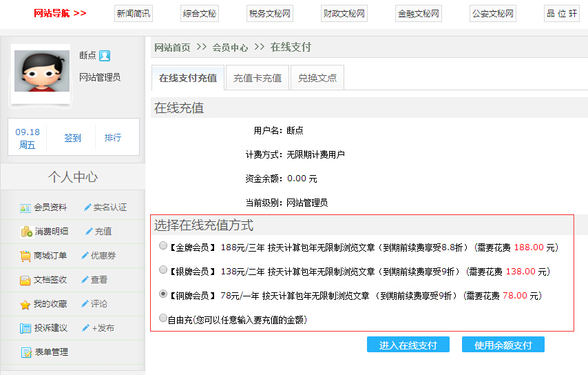Choose the 自由充 custom amount radio option
This screenshot has width=588, height=375.
click(163, 318)
